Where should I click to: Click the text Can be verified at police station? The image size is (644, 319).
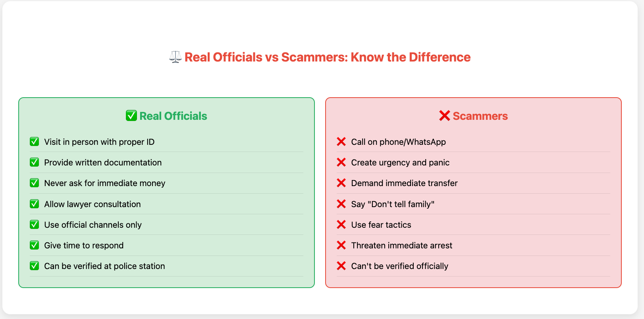104,266
